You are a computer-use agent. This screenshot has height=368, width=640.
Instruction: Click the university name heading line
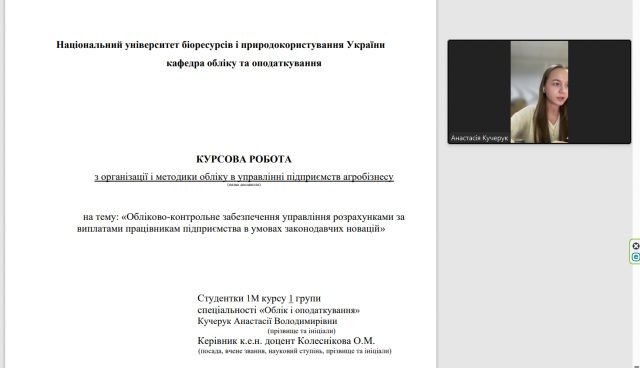220,44
